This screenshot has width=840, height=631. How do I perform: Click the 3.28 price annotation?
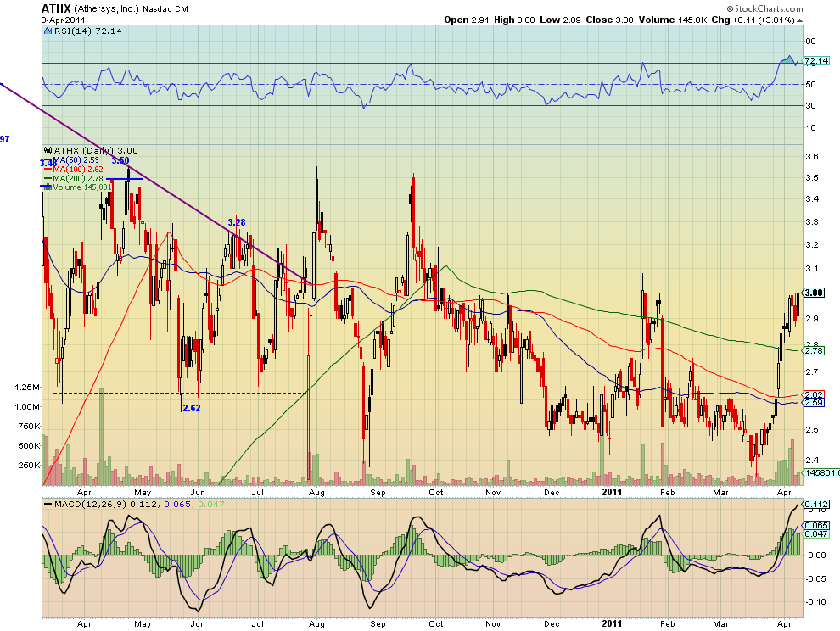pyautogui.click(x=237, y=222)
